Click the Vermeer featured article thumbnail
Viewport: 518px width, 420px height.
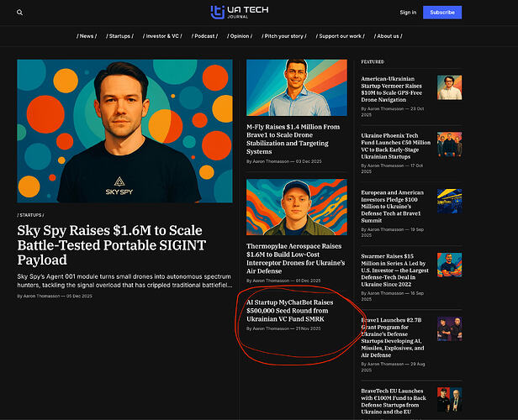click(450, 87)
